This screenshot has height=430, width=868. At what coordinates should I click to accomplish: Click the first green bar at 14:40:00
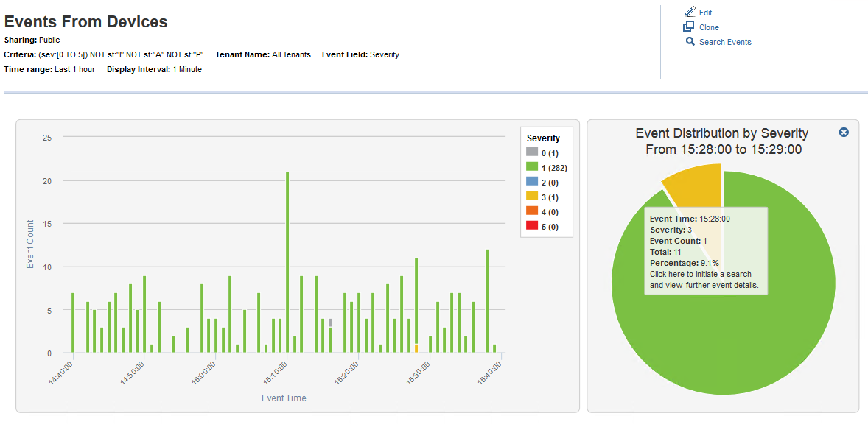73,322
